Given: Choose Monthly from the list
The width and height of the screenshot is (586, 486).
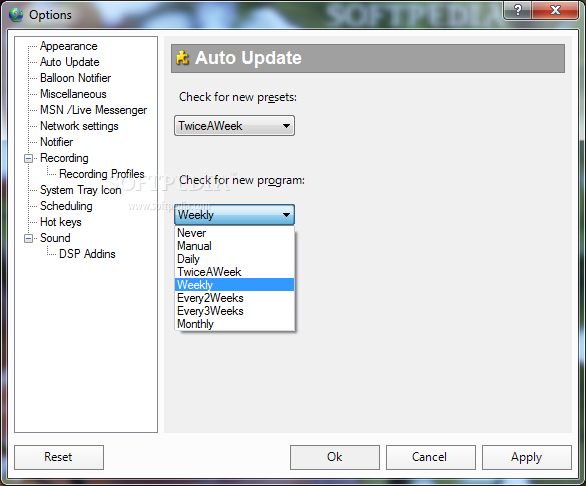Looking at the screenshot, I should 235,324.
